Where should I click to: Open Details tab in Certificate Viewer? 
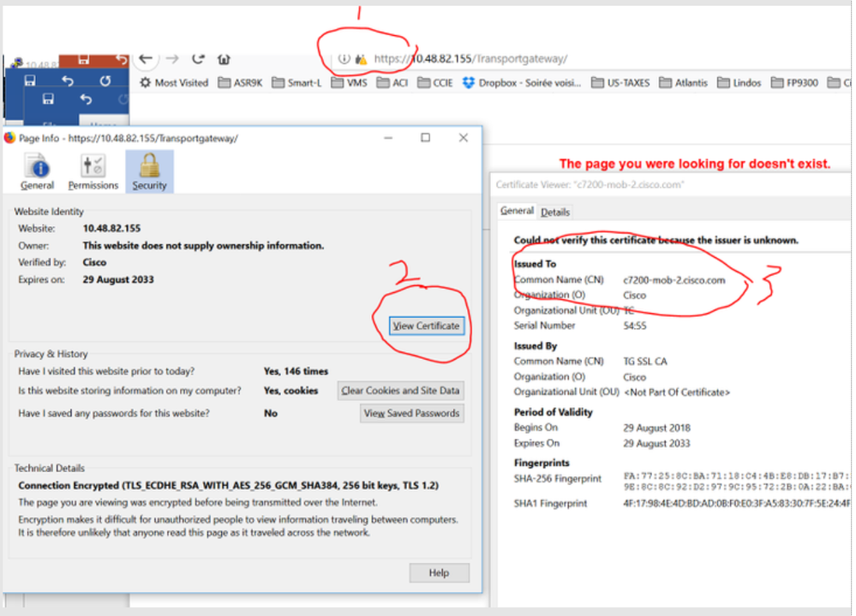coord(555,212)
